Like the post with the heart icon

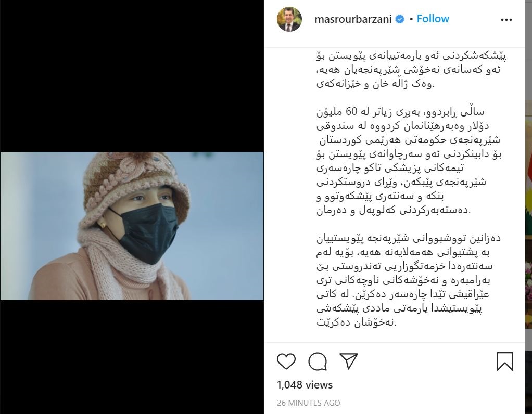click(286, 361)
